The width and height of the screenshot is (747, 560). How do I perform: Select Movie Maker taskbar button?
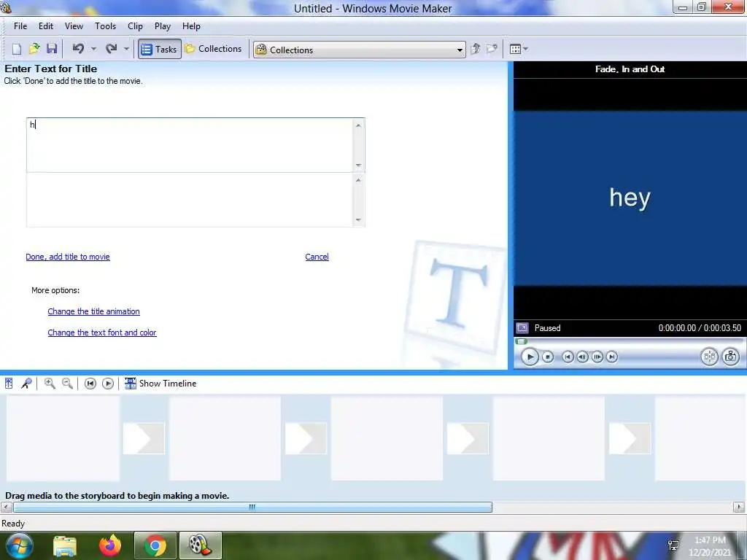200,545
